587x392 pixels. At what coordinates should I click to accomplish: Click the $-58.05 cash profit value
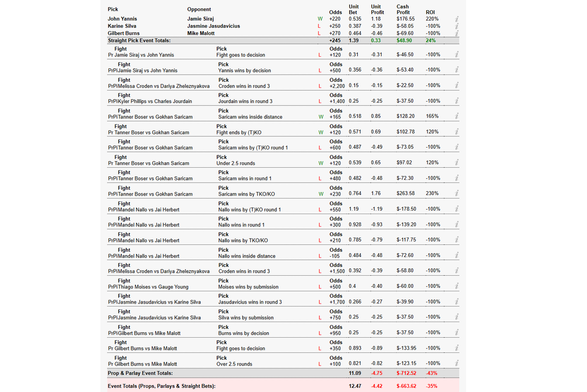(405, 26)
